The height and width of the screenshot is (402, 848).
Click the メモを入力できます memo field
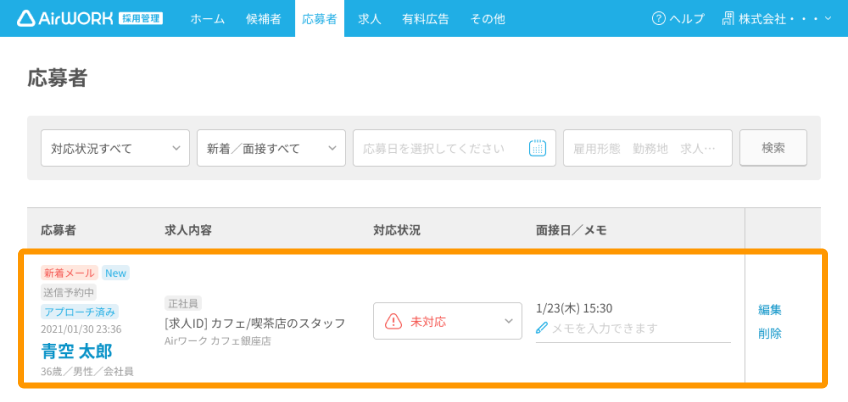tap(633, 328)
